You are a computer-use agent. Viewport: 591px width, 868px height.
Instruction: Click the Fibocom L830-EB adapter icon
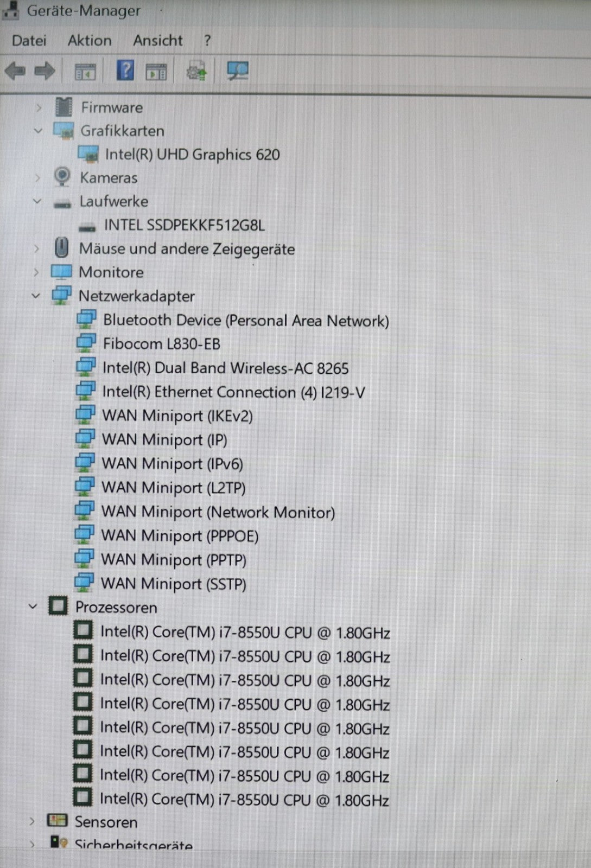click(x=86, y=343)
